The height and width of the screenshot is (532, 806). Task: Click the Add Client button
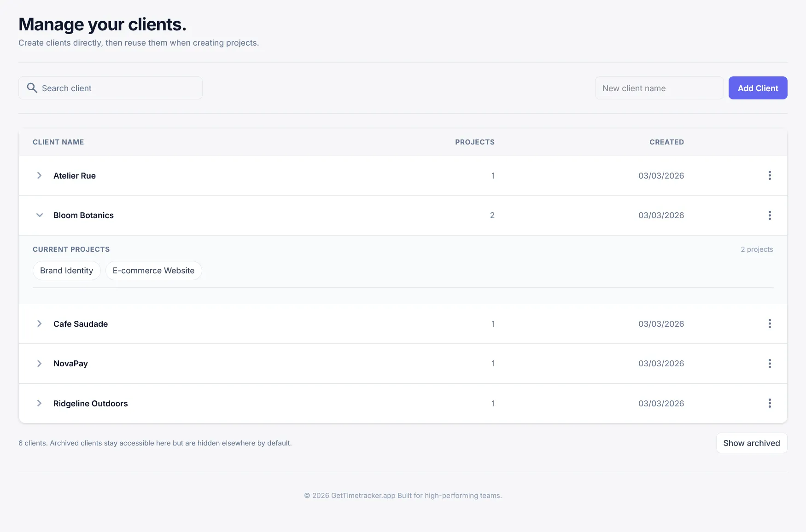point(758,88)
